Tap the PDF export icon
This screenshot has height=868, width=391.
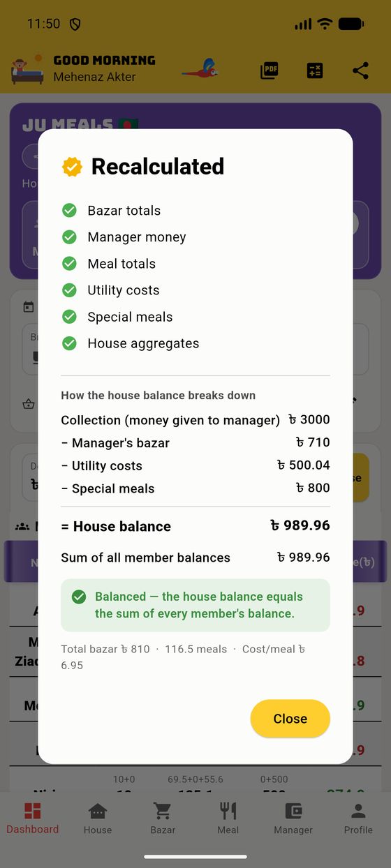[x=270, y=70]
